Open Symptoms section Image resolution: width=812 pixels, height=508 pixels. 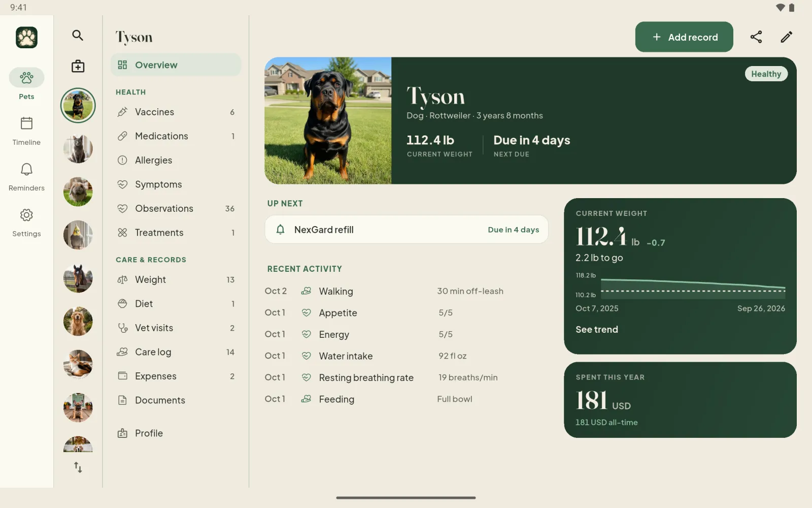pyautogui.click(x=176, y=184)
